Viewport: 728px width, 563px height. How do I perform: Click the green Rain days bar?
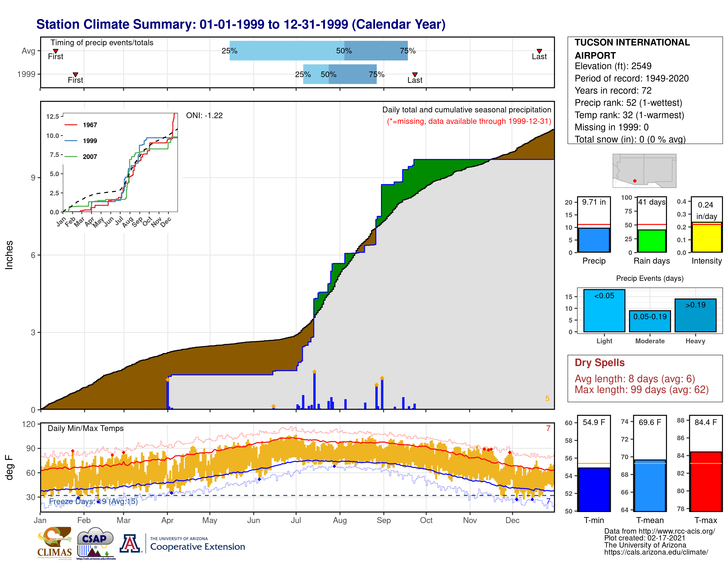tap(652, 241)
